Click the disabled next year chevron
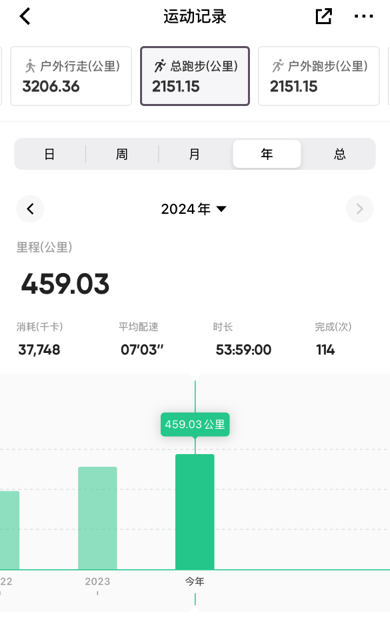The width and height of the screenshot is (390, 618). 359,208
